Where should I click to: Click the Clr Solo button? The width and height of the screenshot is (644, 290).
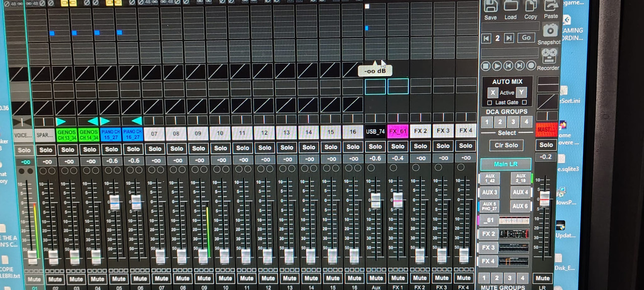tap(506, 146)
